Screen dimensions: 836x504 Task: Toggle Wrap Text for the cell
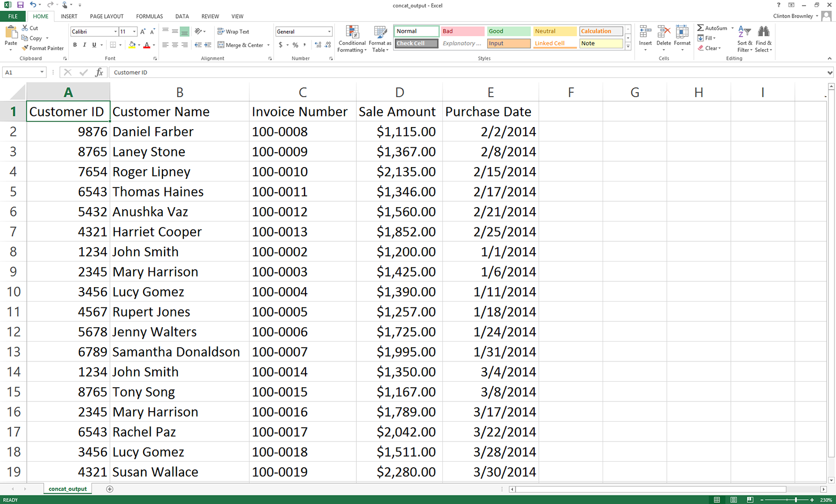point(233,31)
